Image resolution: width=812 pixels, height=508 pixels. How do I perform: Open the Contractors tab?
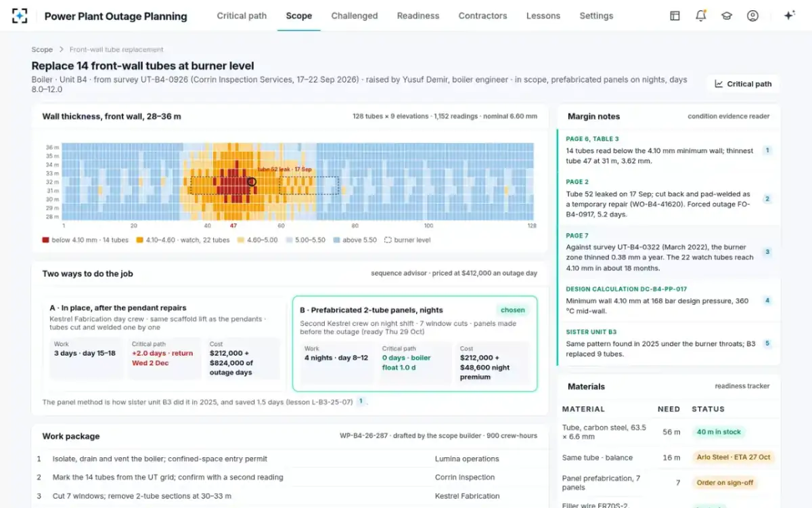point(482,16)
